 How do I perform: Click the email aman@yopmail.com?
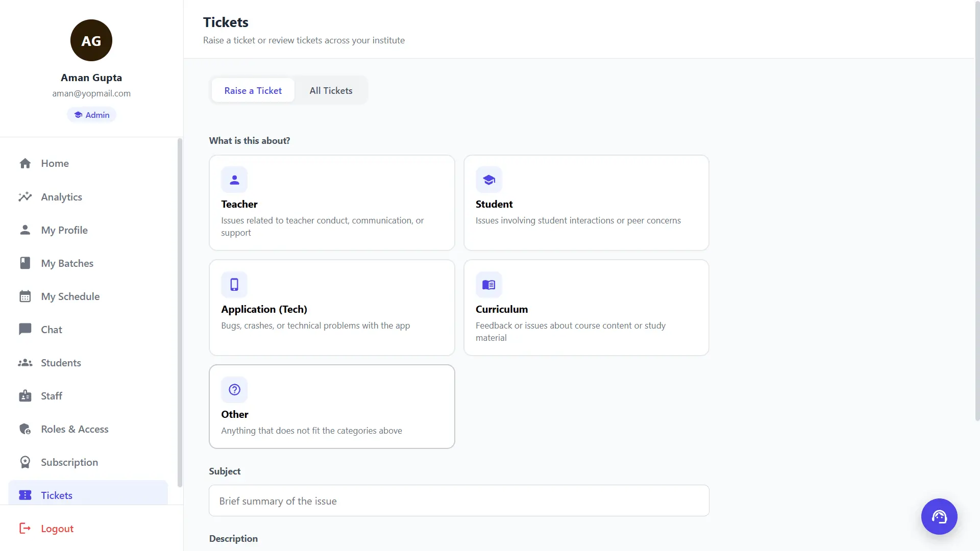[91, 93]
